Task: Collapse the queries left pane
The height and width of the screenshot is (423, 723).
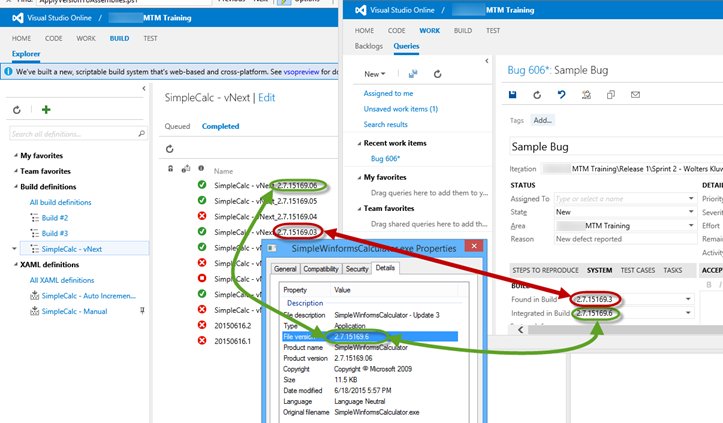Action: pos(487,60)
